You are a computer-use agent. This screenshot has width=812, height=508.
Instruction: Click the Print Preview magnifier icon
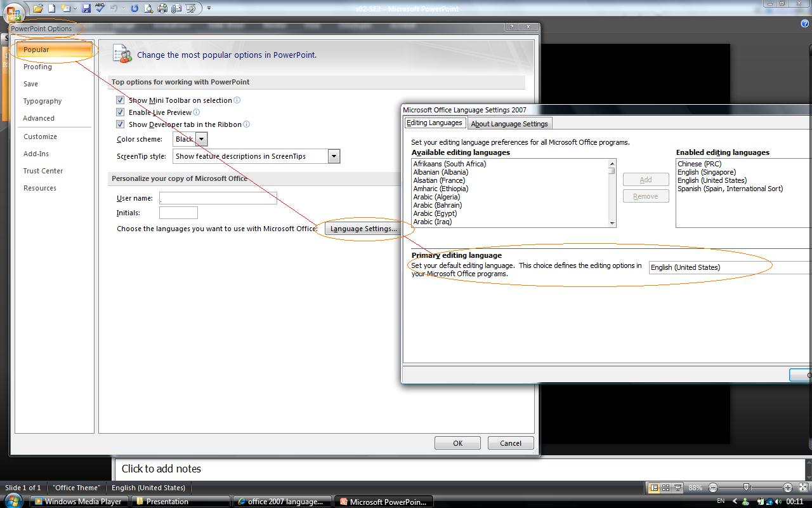[148, 8]
